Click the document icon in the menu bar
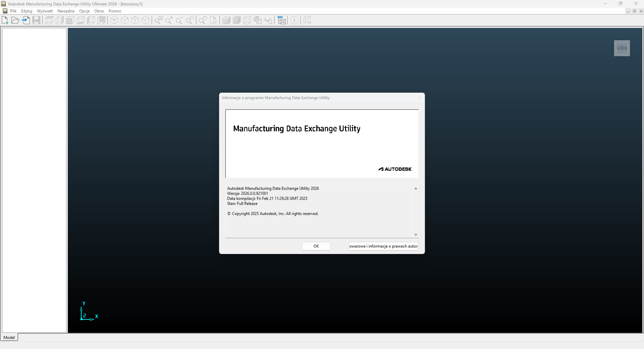 click(5, 11)
